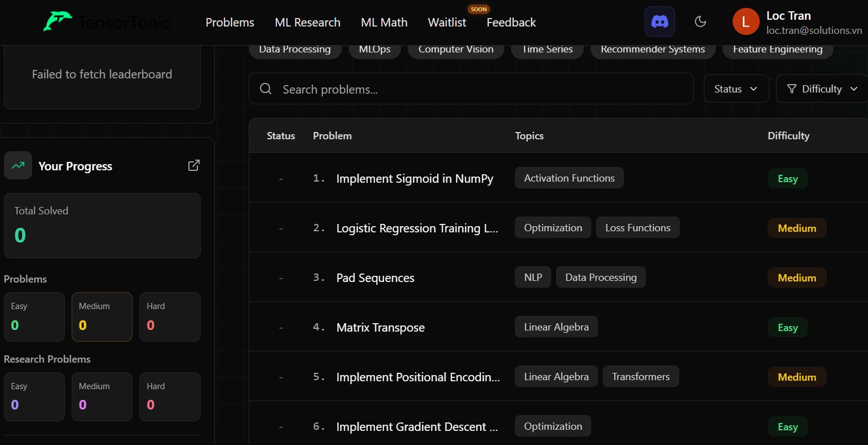Open ML Math navigation item

click(384, 23)
